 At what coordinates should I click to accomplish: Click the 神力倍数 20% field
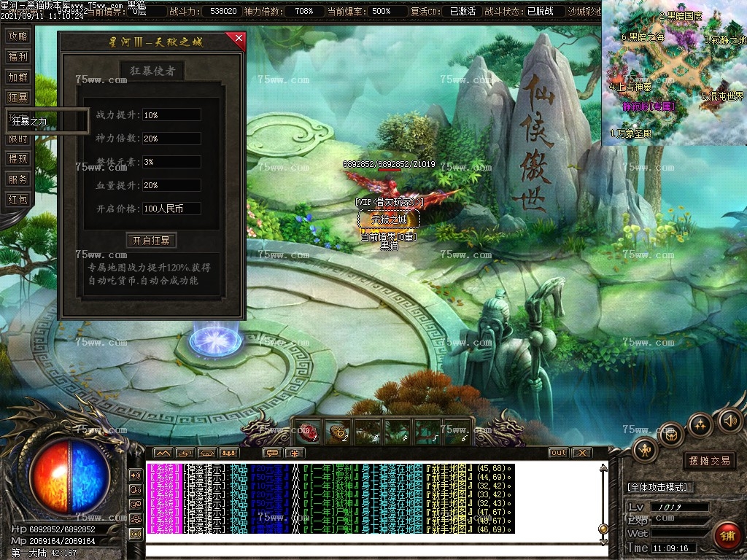pos(171,138)
